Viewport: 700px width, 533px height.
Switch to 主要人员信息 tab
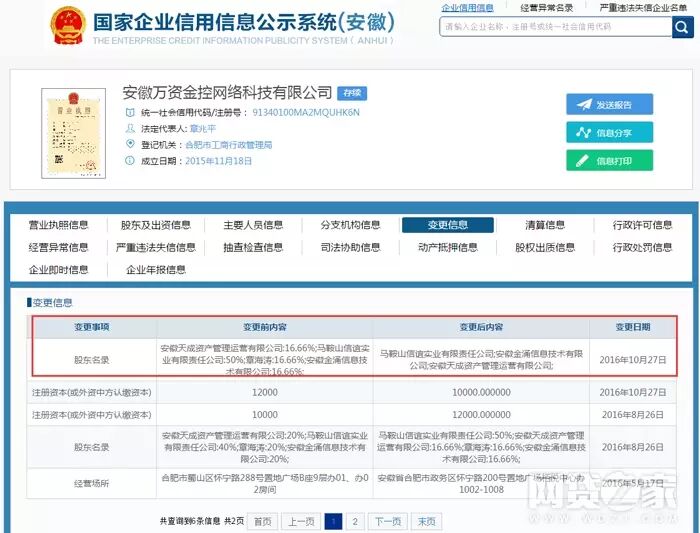(253, 225)
